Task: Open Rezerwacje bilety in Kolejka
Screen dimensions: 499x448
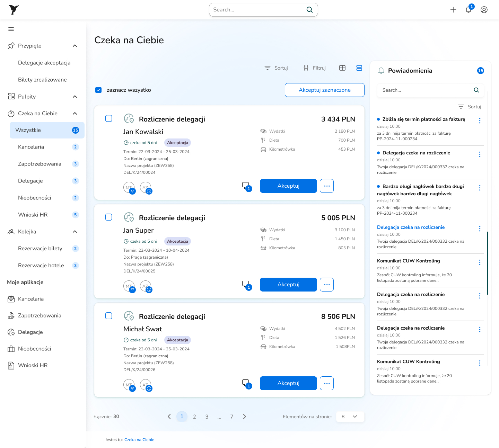Action: tap(47, 249)
